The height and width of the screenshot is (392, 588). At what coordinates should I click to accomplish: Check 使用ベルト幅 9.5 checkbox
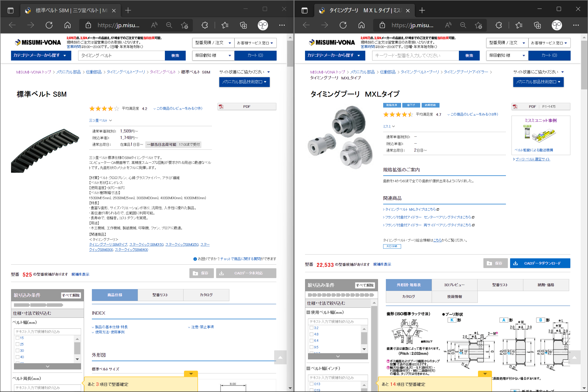click(x=311, y=347)
